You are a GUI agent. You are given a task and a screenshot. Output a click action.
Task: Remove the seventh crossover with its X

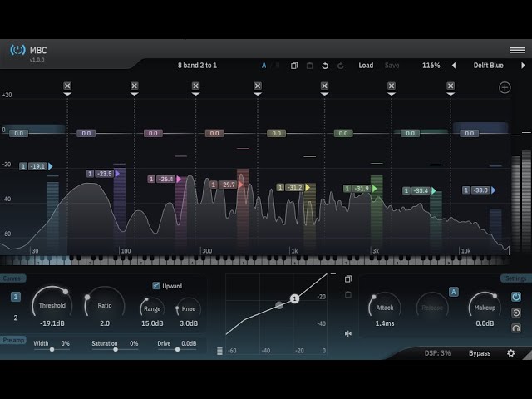coord(451,86)
